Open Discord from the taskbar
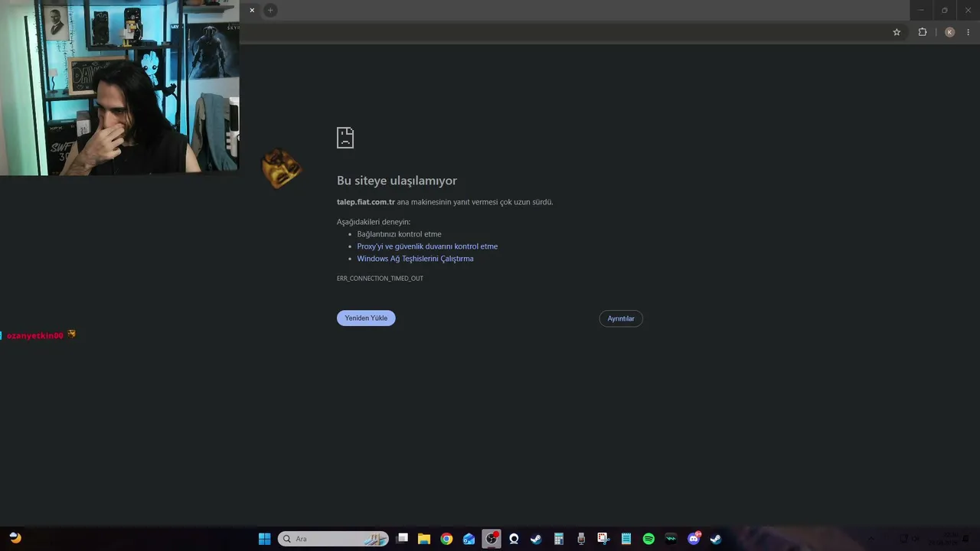This screenshot has width=980, height=551. [x=694, y=539]
